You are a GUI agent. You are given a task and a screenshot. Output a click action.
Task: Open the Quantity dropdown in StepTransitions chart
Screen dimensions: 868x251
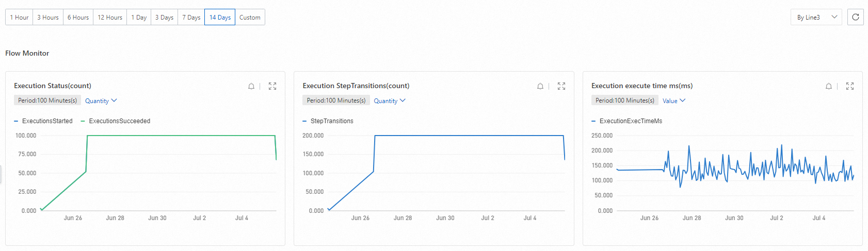pos(390,101)
